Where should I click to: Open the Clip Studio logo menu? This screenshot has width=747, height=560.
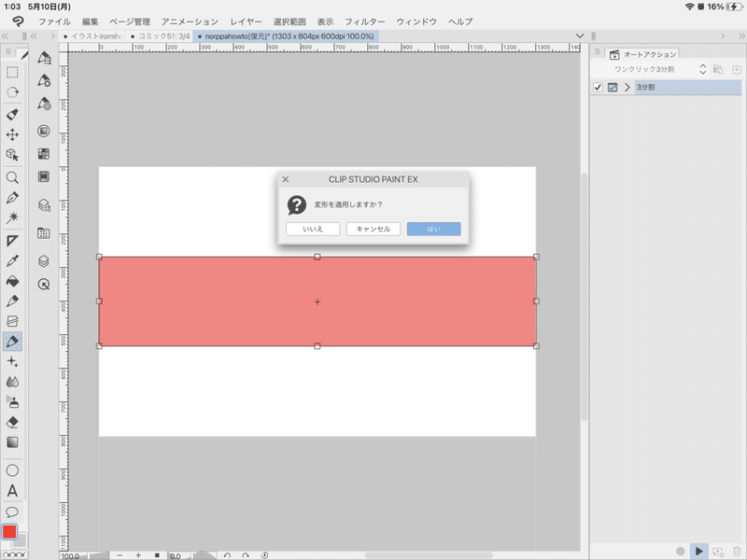click(x=18, y=21)
